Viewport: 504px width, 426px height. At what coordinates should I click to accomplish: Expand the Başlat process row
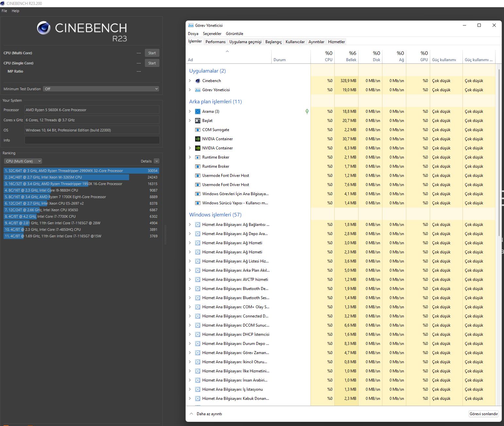point(190,121)
